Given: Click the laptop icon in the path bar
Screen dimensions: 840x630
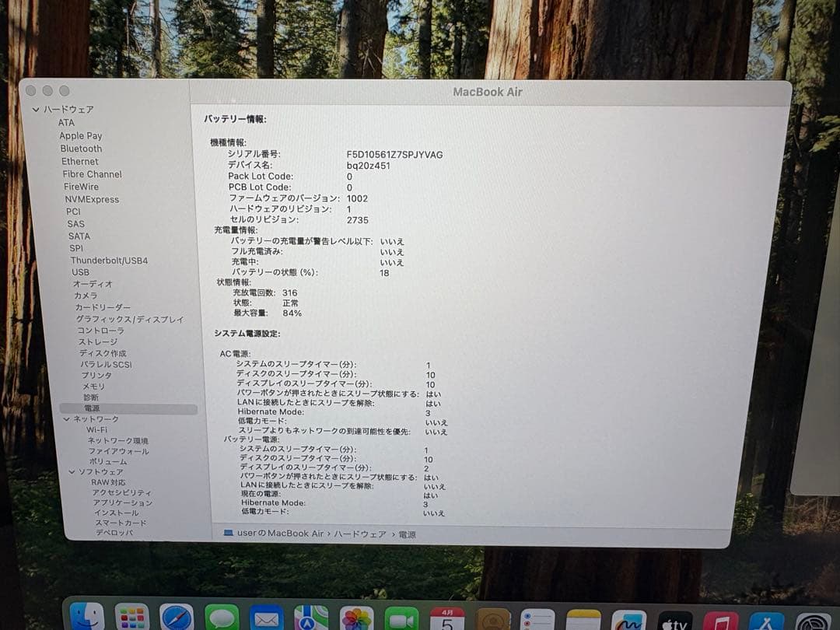Looking at the screenshot, I should 228,533.
